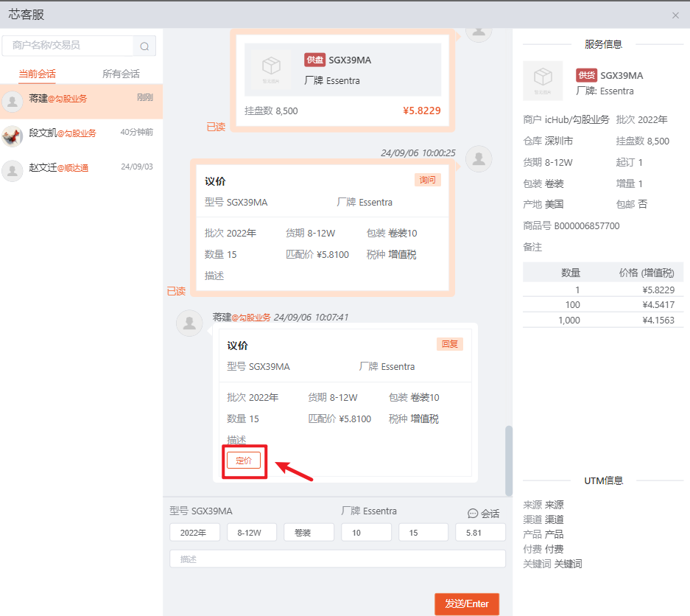Click the avatar beside the 10:07:41 reply
The image size is (690, 616).
coord(189,323)
